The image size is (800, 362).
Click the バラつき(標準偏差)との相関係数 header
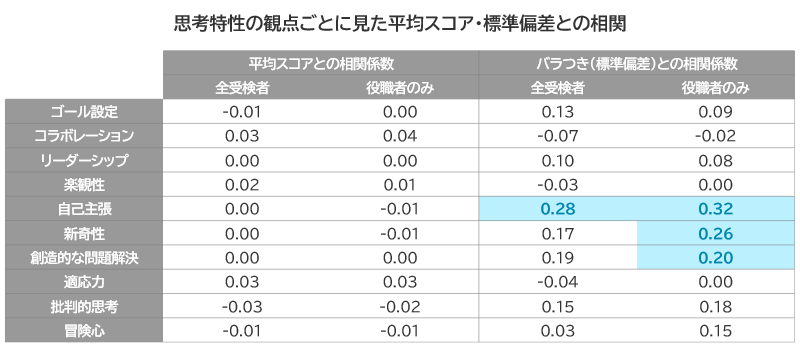coord(637,64)
